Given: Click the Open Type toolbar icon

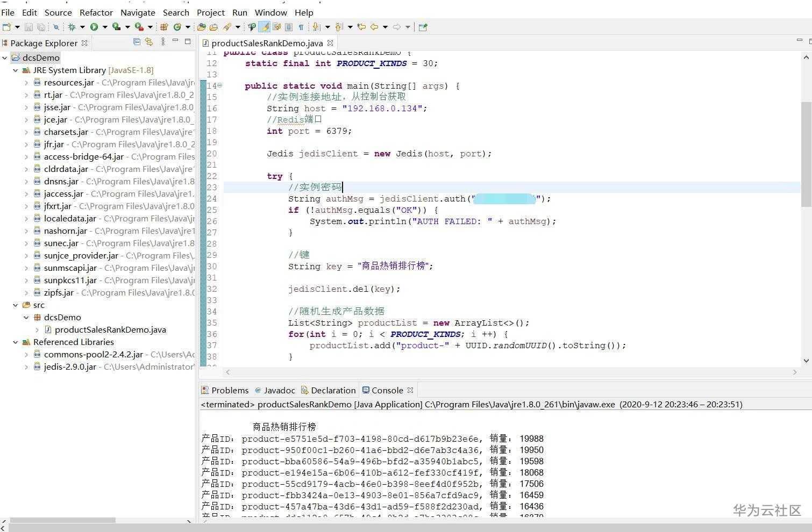Looking at the screenshot, I should [202, 27].
